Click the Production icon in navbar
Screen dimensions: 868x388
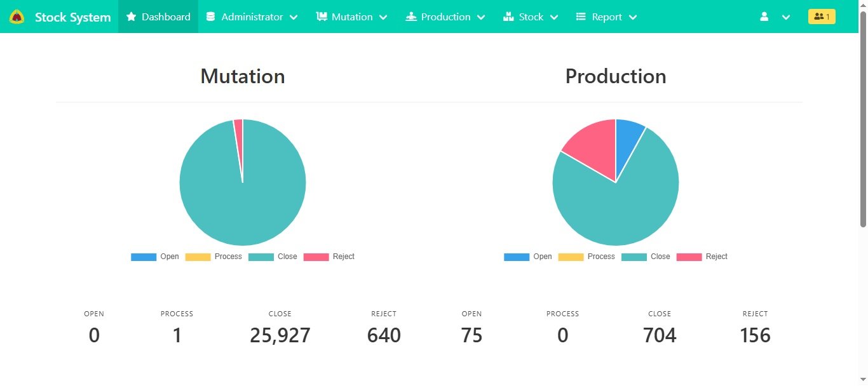(x=411, y=17)
